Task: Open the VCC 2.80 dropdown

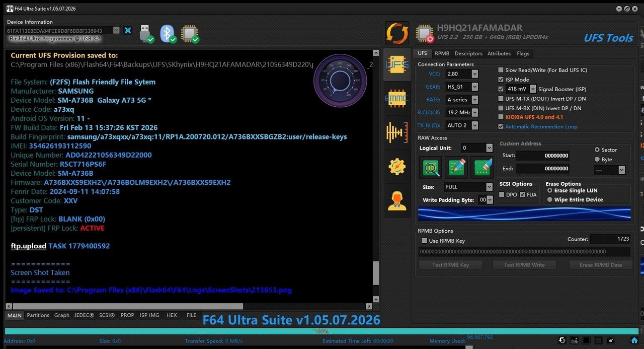Action: [462, 74]
